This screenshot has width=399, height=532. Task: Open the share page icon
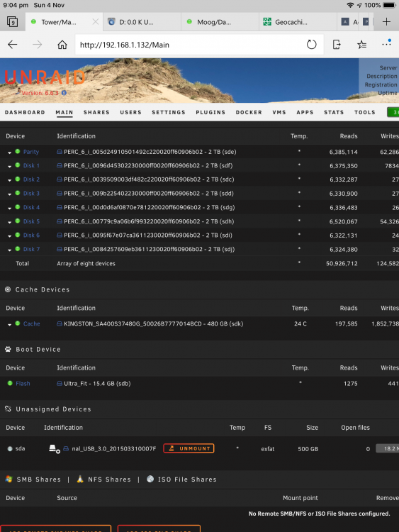[337, 45]
